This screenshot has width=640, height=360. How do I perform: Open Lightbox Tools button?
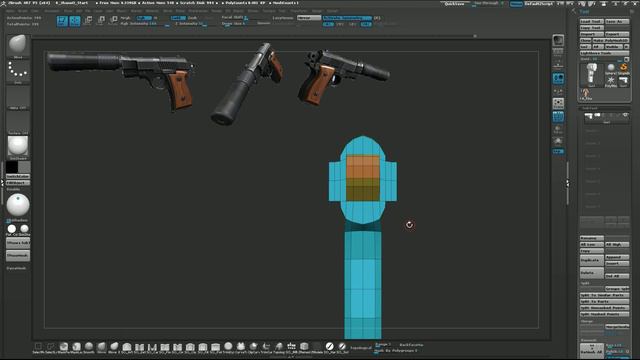(604, 53)
